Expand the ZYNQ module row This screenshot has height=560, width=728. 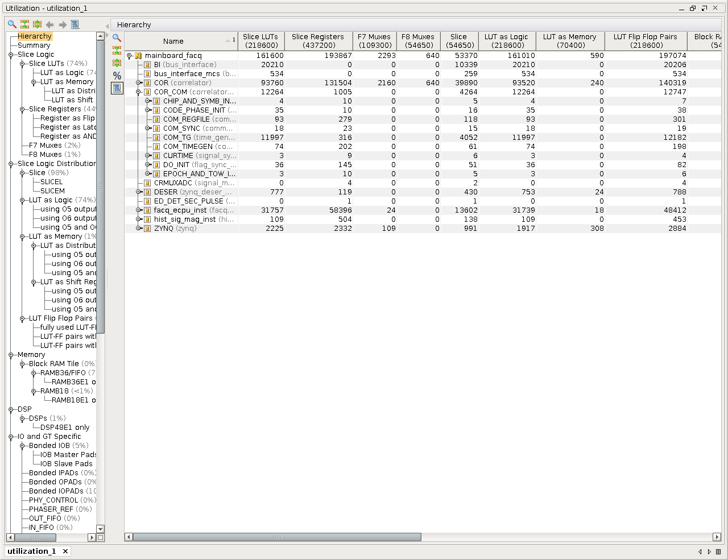138,229
